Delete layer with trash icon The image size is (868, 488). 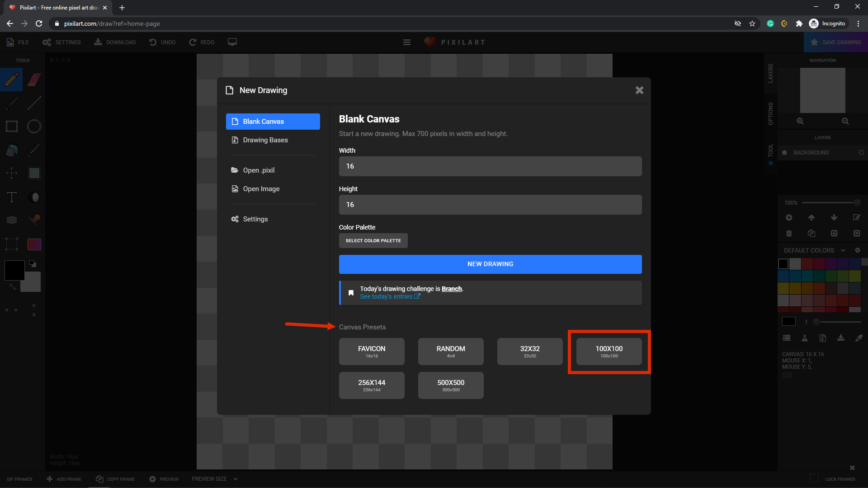point(789,233)
